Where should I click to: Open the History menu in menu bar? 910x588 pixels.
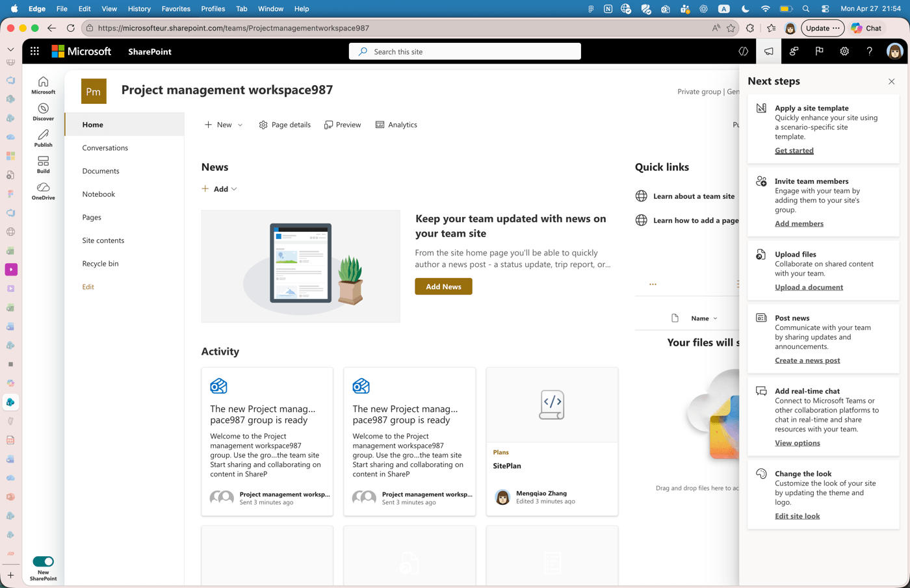139,8
